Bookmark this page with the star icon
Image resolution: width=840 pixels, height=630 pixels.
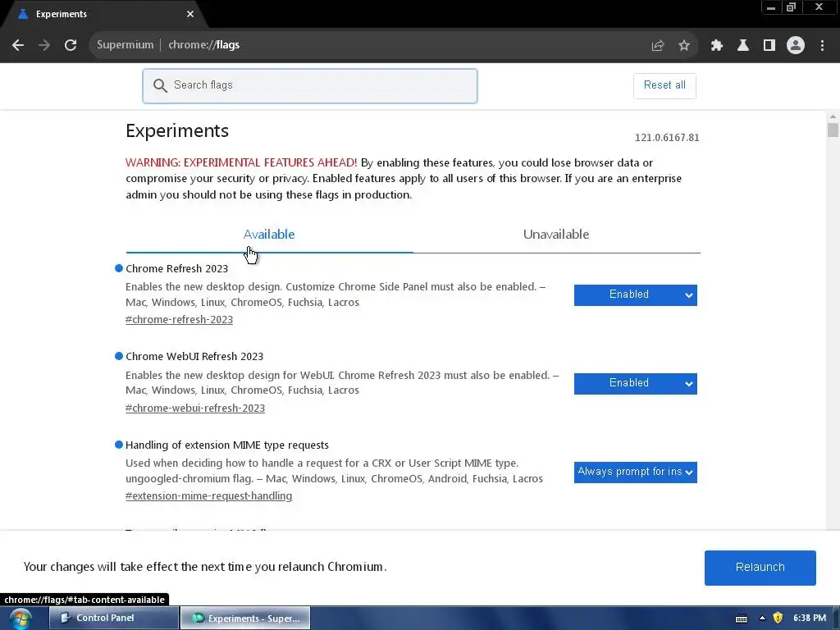(x=684, y=46)
